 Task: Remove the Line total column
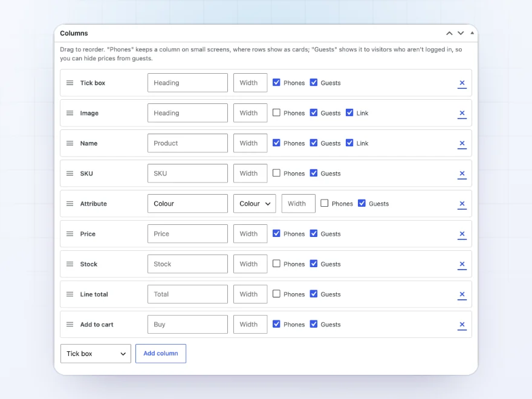[x=462, y=294]
